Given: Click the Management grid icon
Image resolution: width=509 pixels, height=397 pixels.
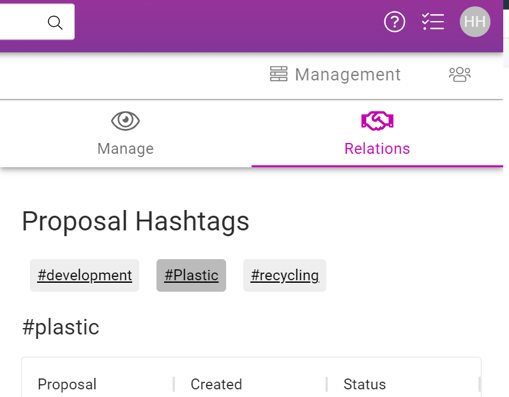Looking at the screenshot, I should tap(278, 74).
